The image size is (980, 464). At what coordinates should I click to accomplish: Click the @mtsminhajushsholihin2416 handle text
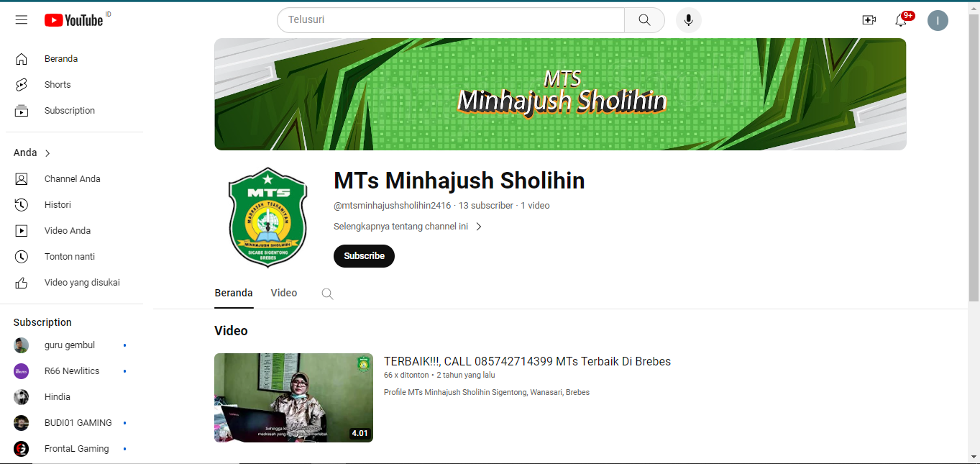pyautogui.click(x=392, y=206)
